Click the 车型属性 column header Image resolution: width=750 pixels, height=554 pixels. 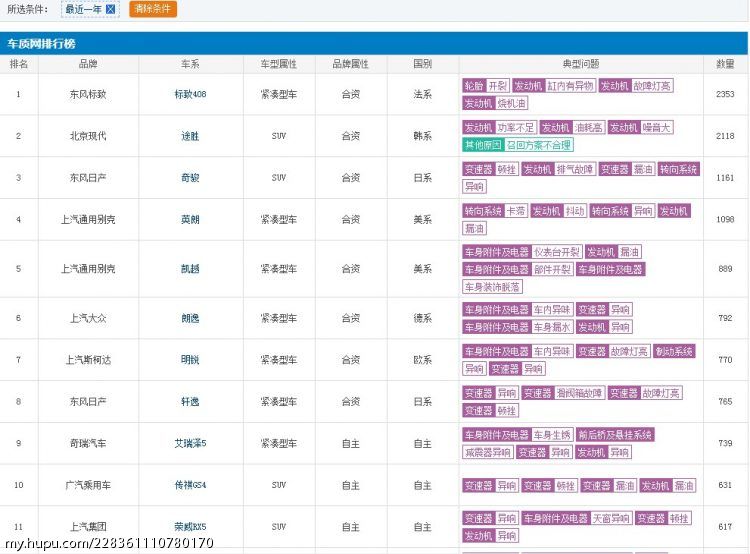pyautogui.click(x=279, y=64)
